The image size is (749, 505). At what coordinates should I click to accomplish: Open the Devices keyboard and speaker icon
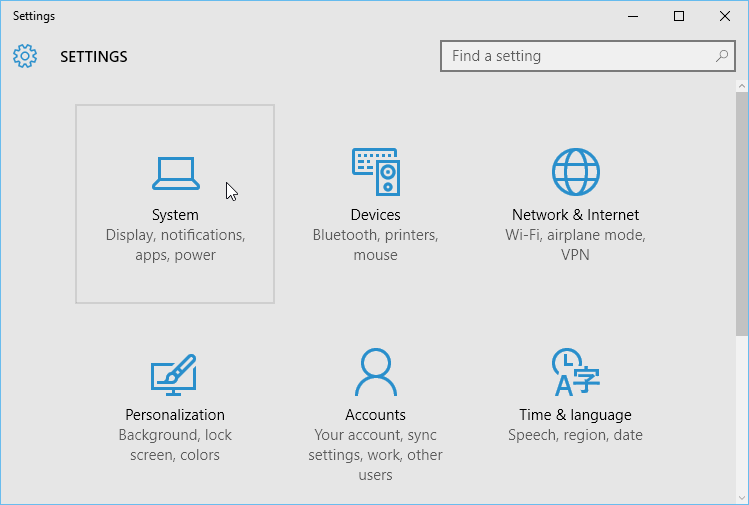(x=376, y=172)
